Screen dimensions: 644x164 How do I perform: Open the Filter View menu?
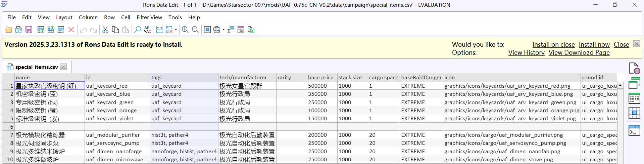pyautogui.click(x=149, y=17)
